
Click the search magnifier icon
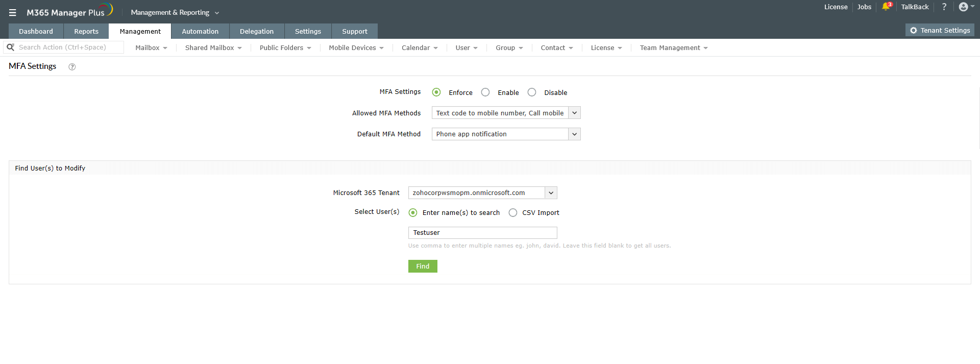point(10,47)
